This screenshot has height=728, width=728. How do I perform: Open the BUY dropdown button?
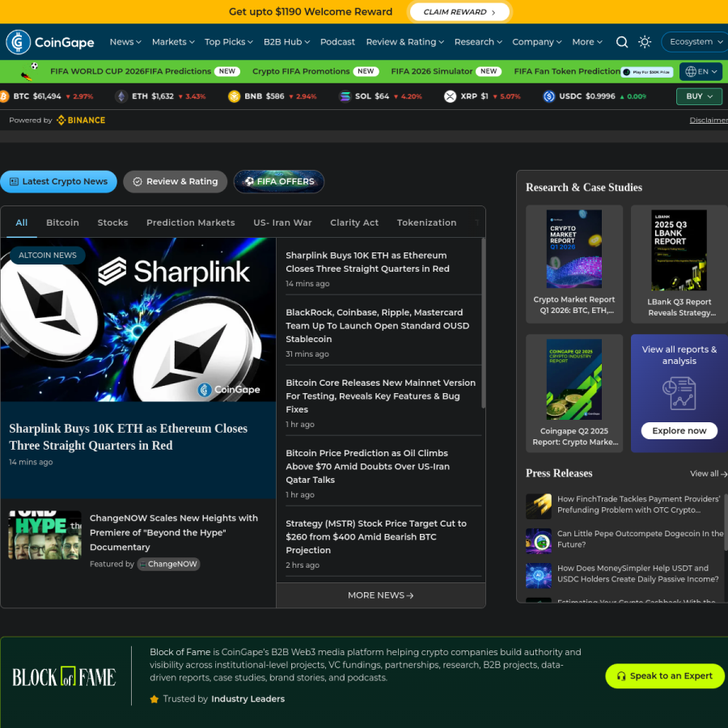coord(699,96)
